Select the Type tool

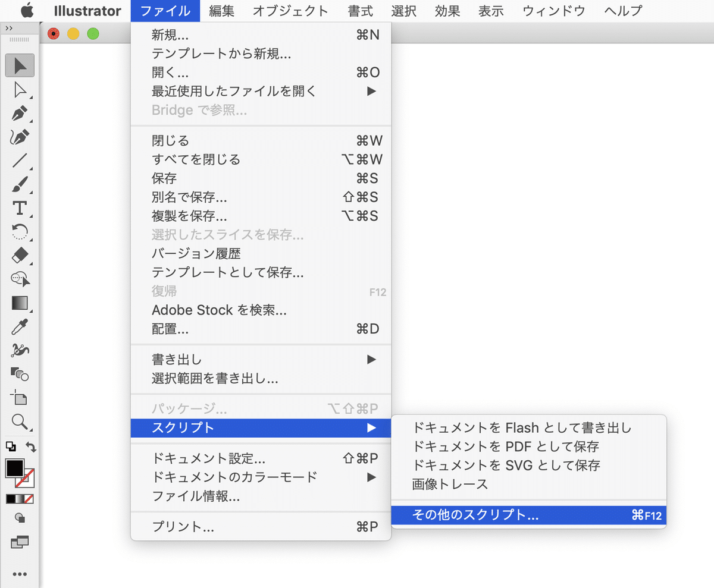click(x=20, y=208)
